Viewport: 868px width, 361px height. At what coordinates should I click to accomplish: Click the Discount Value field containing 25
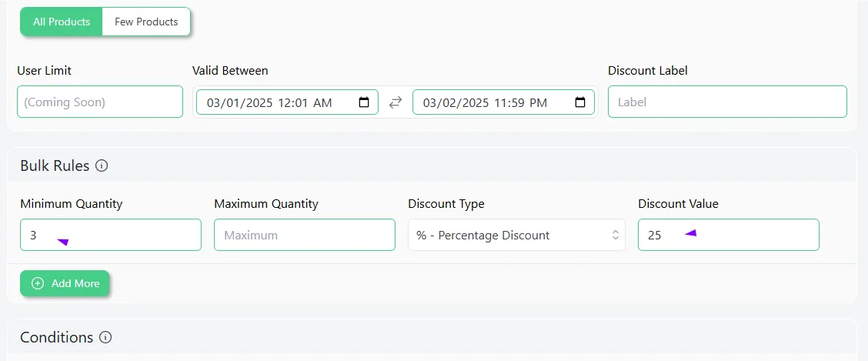(x=729, y=235)
